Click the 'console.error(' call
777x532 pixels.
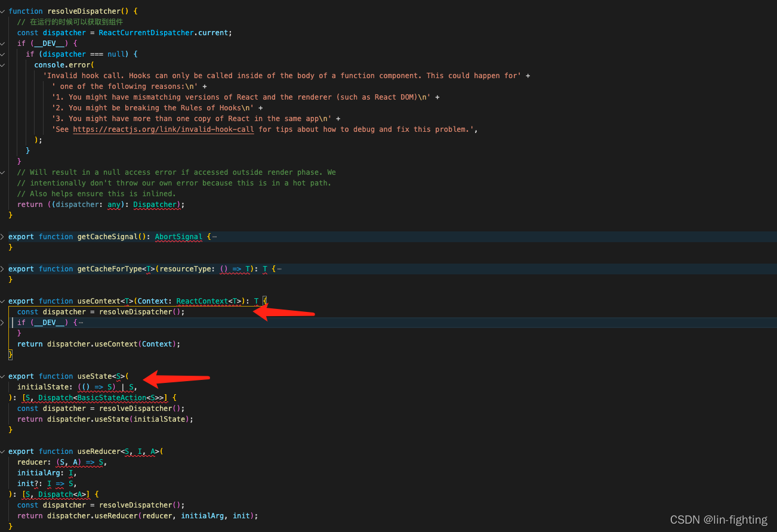pyautogui.click(x=64, y=65)
